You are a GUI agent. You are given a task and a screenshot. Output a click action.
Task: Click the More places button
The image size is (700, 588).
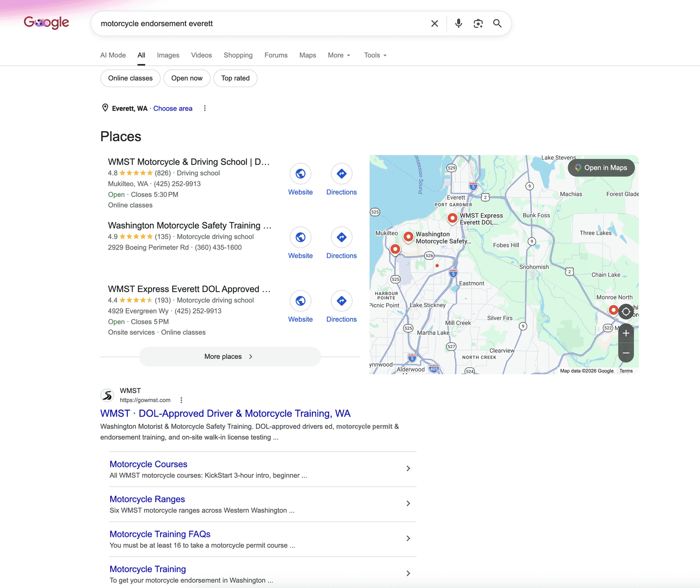[230, 357]
